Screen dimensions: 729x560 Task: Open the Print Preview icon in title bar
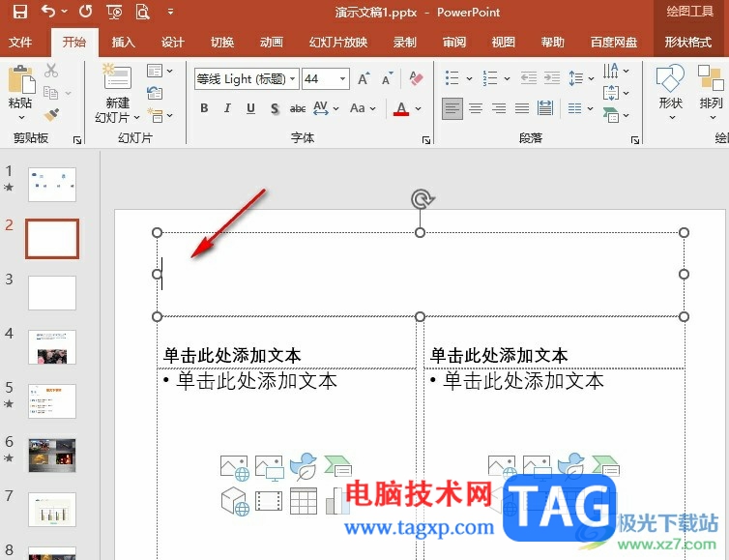(x=143, y=12)
